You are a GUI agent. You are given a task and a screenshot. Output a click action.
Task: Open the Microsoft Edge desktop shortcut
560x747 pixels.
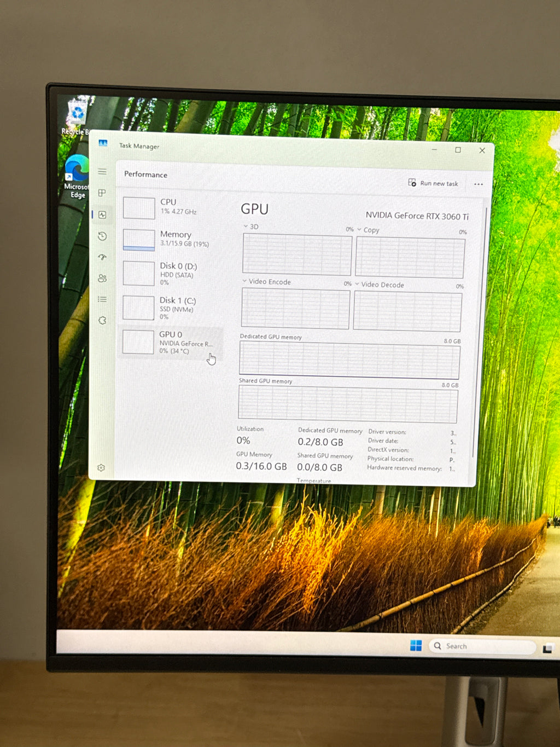[77, 176]
